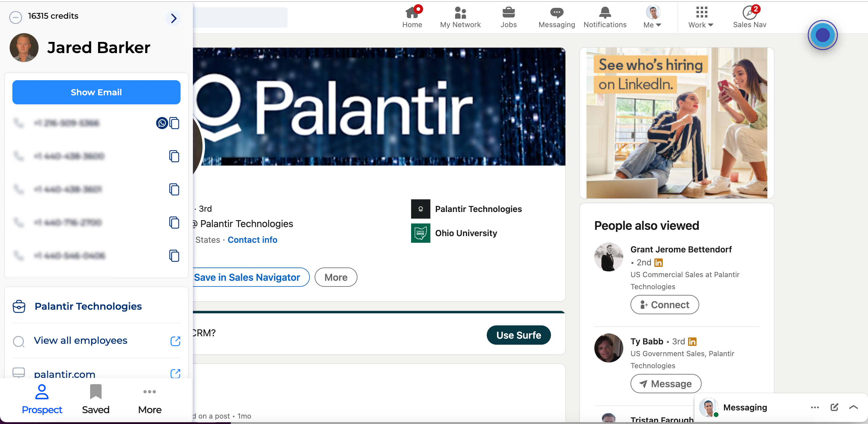
Task: Click LinkedIn premium badge next to Ty Babb
Action: click(692, 342)
